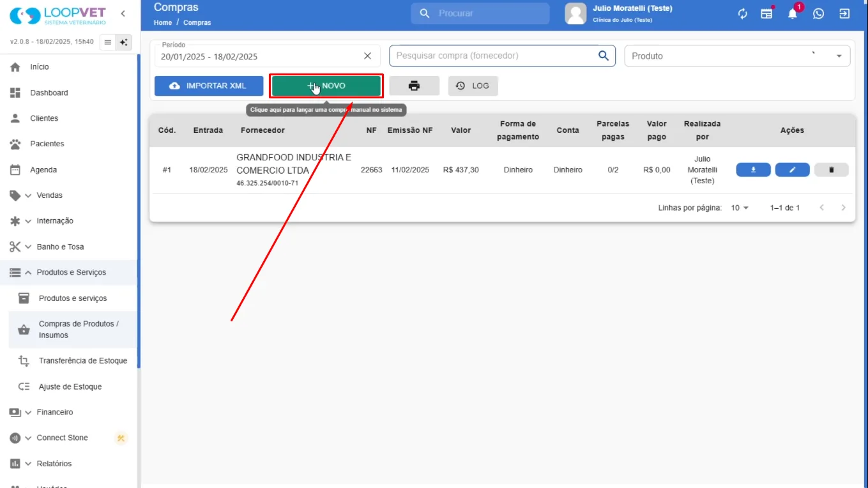Screen dimensions: 868x488
Task: Edit purchase #1 with the pencil button
Action: (793, 170)
